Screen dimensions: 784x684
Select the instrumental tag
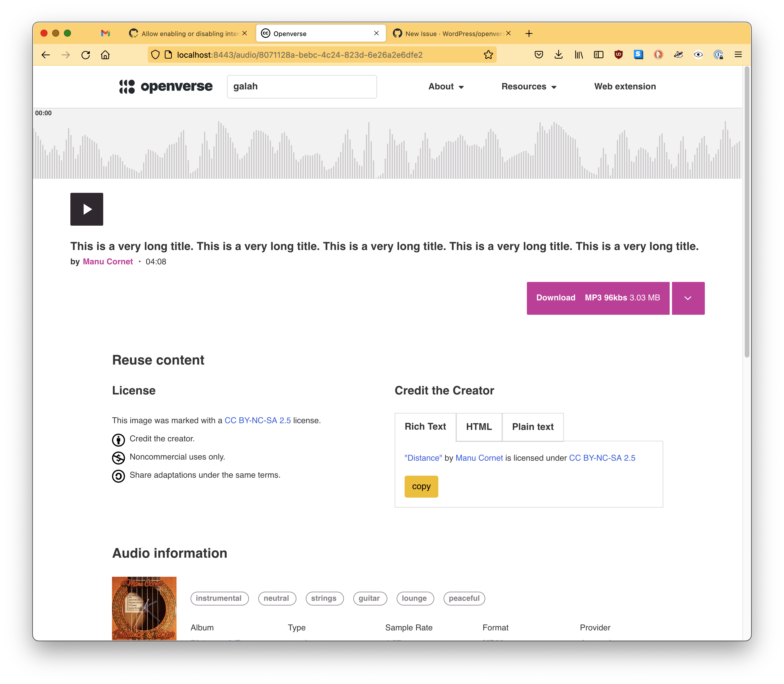(x=219, y=598)
